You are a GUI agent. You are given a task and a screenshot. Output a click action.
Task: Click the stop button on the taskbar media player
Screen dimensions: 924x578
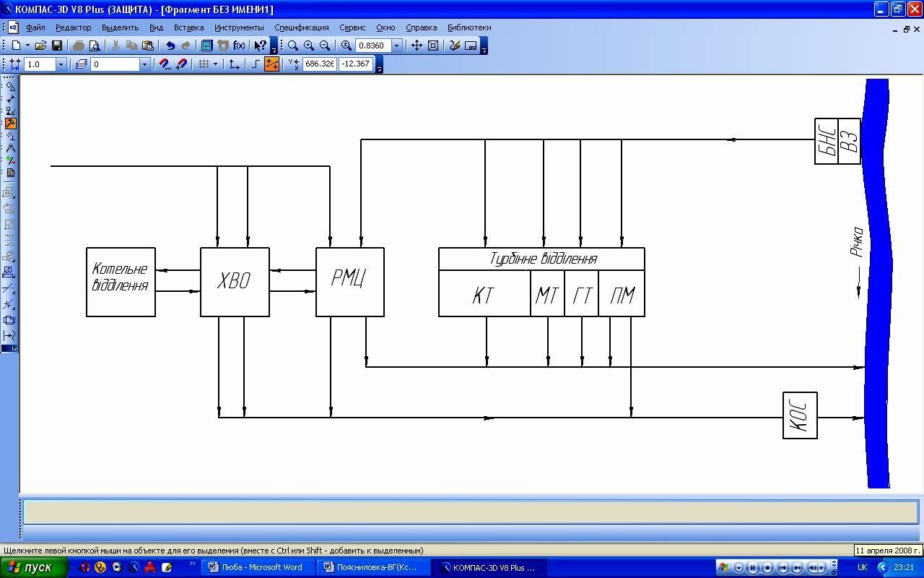coord(767,568)
